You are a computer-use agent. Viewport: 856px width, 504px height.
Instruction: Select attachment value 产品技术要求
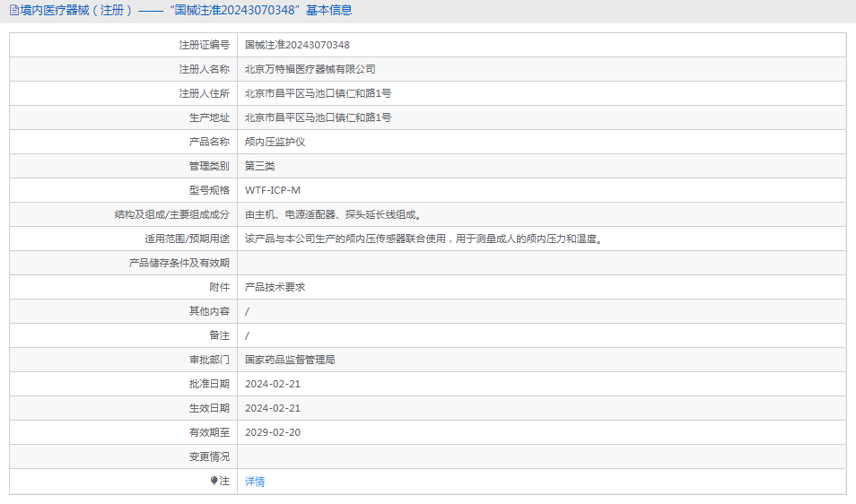[275, 287]
